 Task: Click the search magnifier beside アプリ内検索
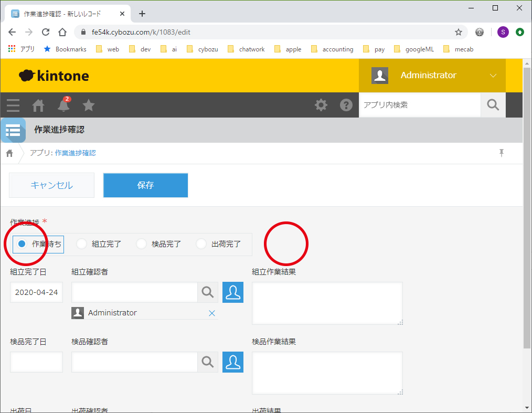tap(493, 105)
